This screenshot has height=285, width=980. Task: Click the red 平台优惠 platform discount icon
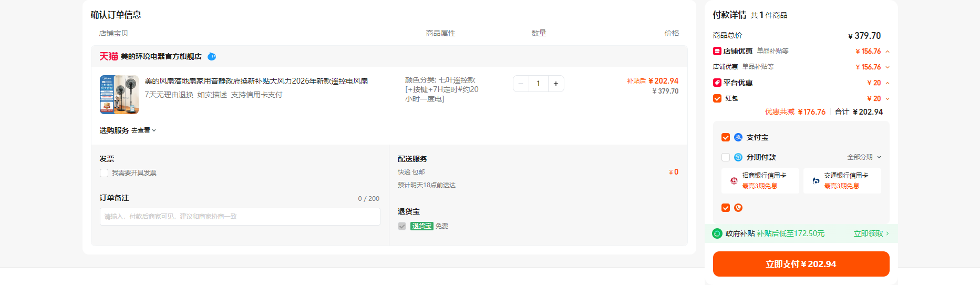[x=717, y=83]
